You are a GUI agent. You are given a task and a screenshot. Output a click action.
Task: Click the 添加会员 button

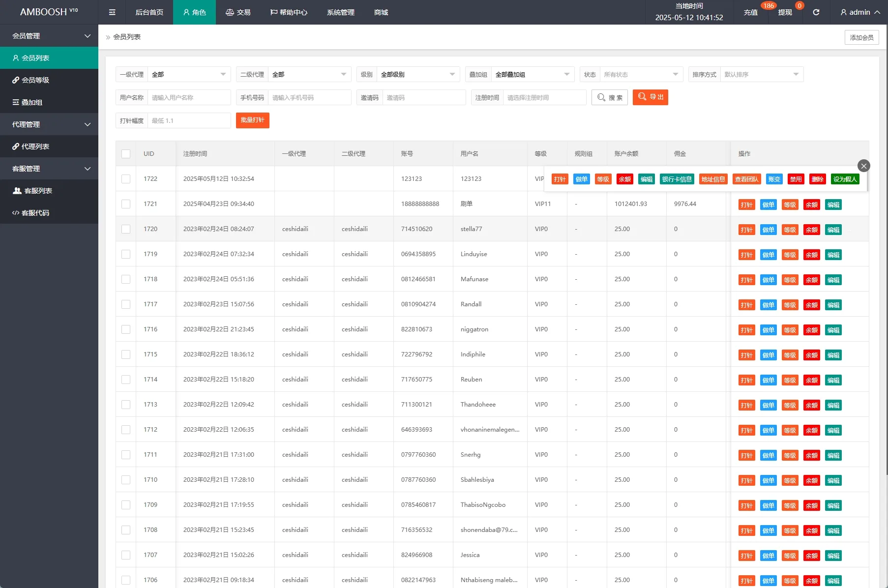pos(861,37)
